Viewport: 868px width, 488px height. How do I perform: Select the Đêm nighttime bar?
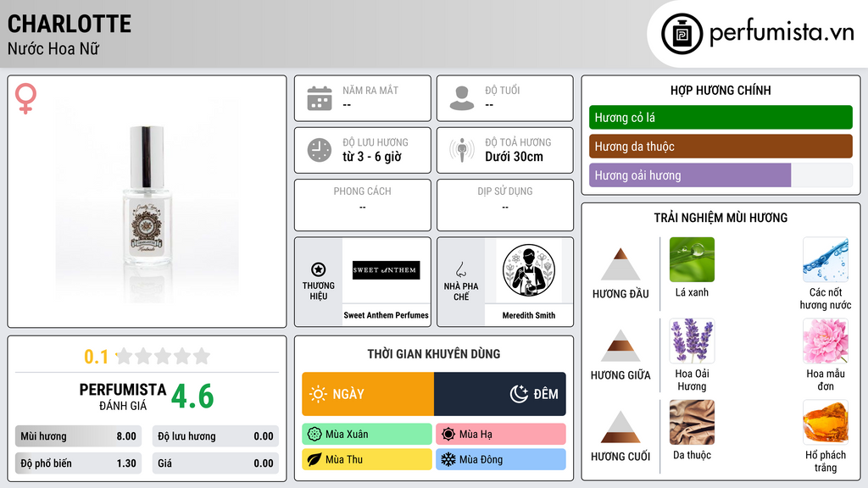tap(500, 394)
